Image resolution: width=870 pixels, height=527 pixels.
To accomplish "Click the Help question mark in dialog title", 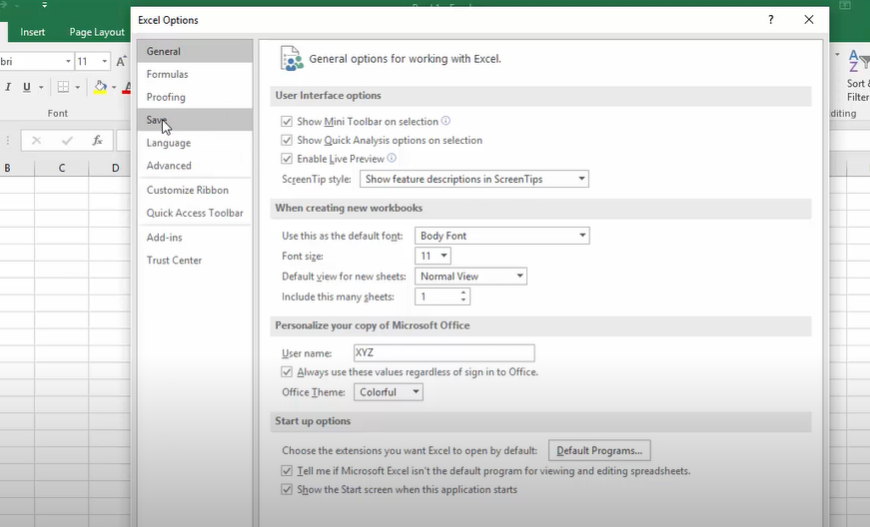I will coord(771,20).
